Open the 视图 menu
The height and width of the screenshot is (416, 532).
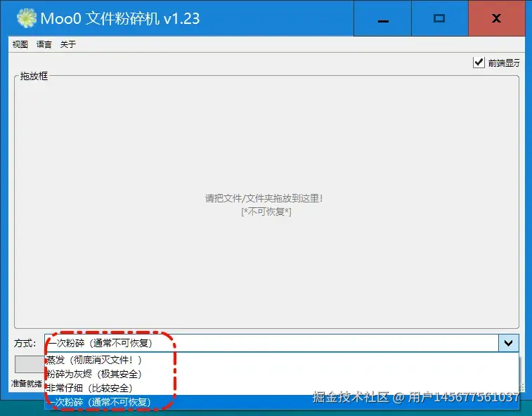coord(20,44)
